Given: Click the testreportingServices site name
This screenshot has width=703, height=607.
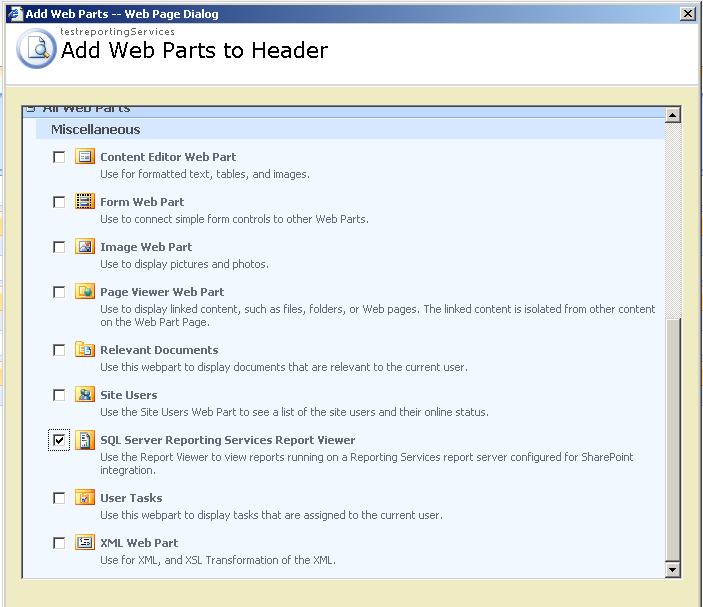Looking at the screenshot, I should click(x=117, y=32).
